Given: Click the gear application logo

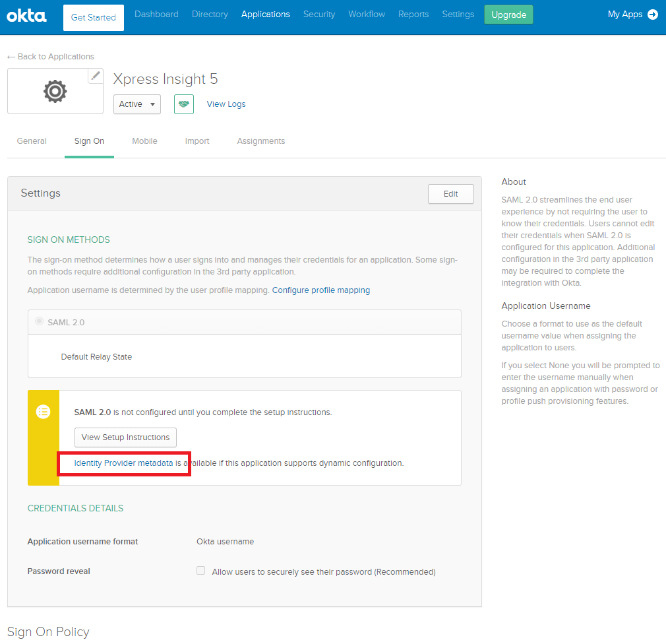Looking at the screenshot, I should [x=55, y=91].
